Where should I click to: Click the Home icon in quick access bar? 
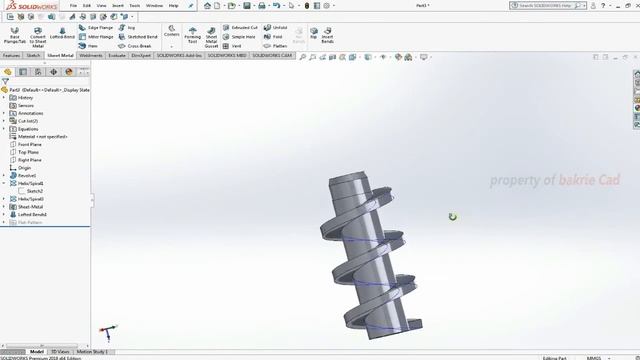(207, 6)
